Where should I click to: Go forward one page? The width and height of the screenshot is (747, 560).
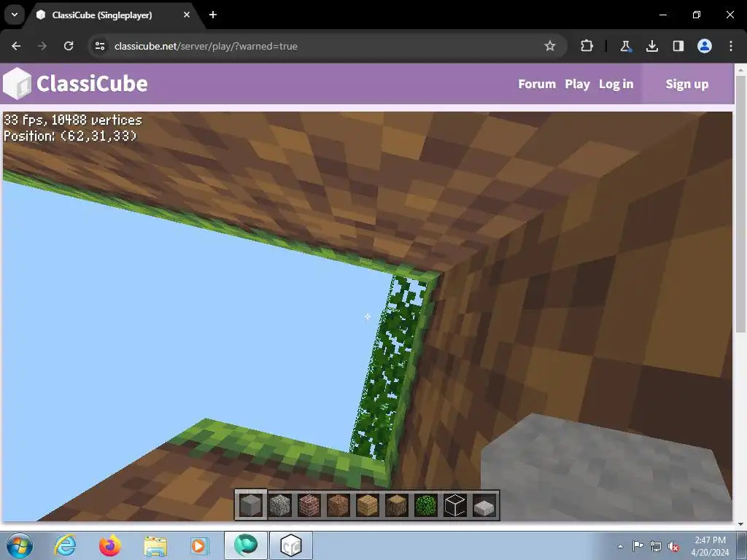click(x=42, y=46)
